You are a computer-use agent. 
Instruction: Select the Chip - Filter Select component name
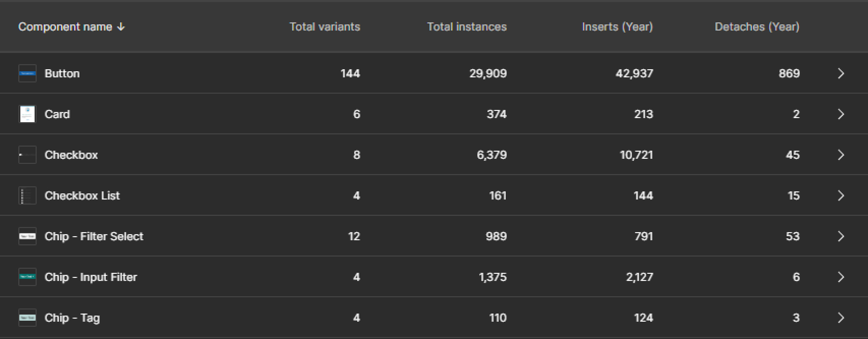pos(94,236)
